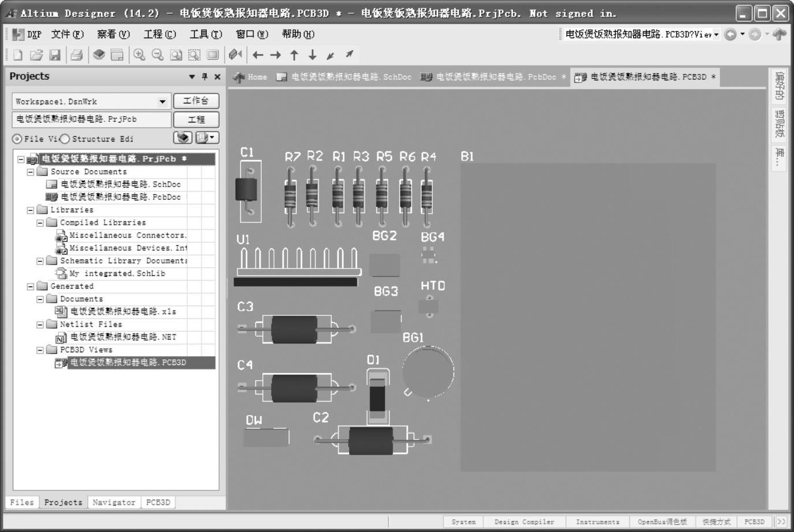Open the 工具(T) menu
794x532 pixels.
tap(206, 34)
